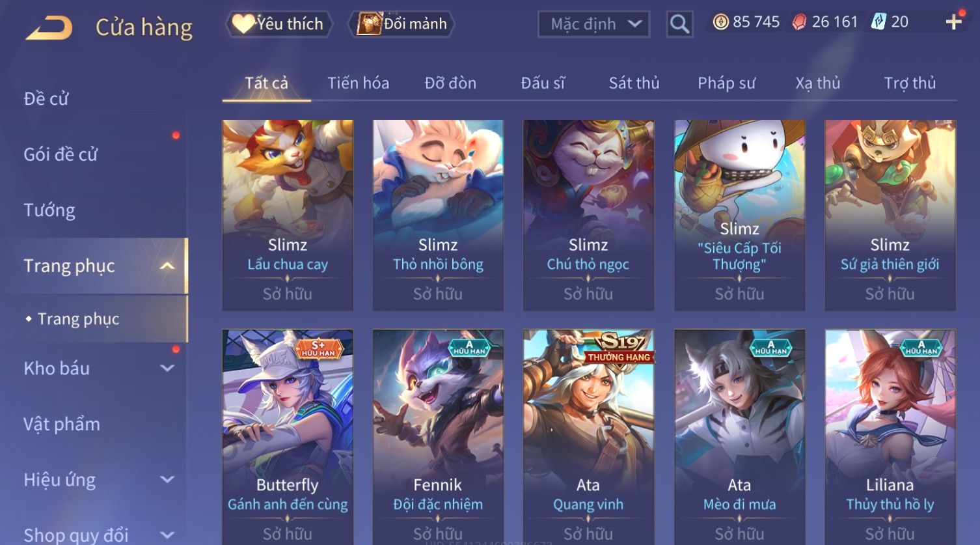Open the Mặc định sort dropdown
The height and width of the screenshot is (545, 980).
pos(593,24)
